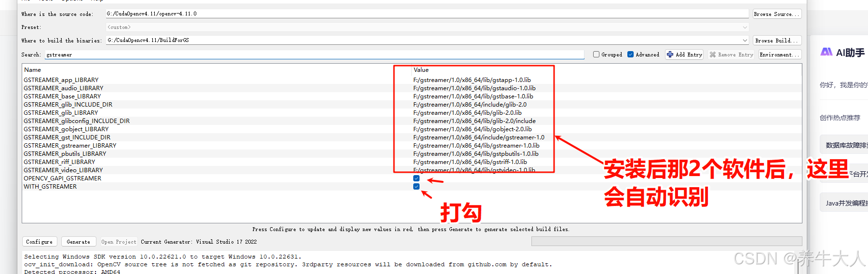
Task: Expand the build binaries path dropdown
Action: pos(745,41)
